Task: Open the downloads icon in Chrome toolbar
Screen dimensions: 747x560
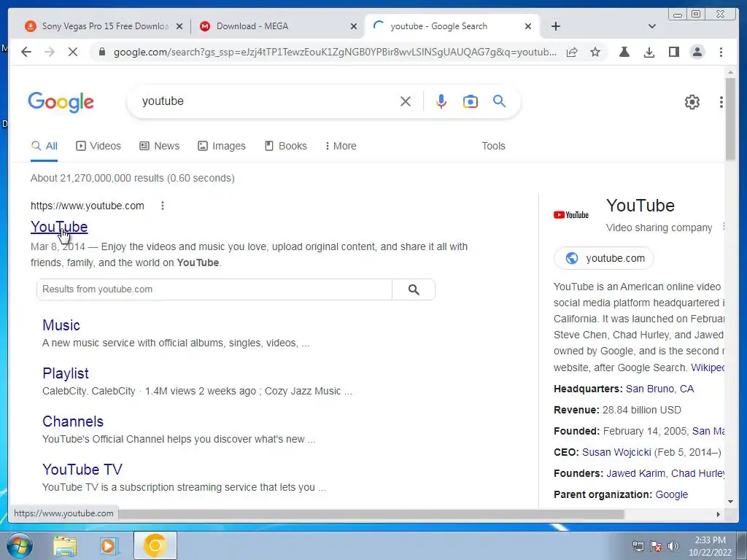Action: pyautogui.click(x=649, y=52)
